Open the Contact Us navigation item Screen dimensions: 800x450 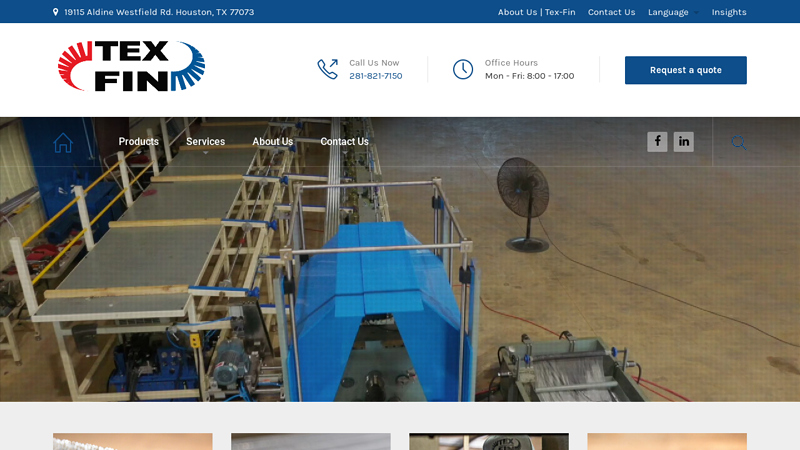[344, 142]
